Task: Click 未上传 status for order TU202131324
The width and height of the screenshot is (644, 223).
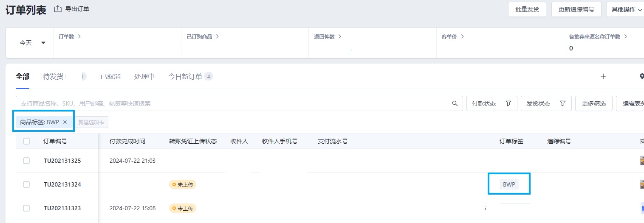Action: pos(183,184)
